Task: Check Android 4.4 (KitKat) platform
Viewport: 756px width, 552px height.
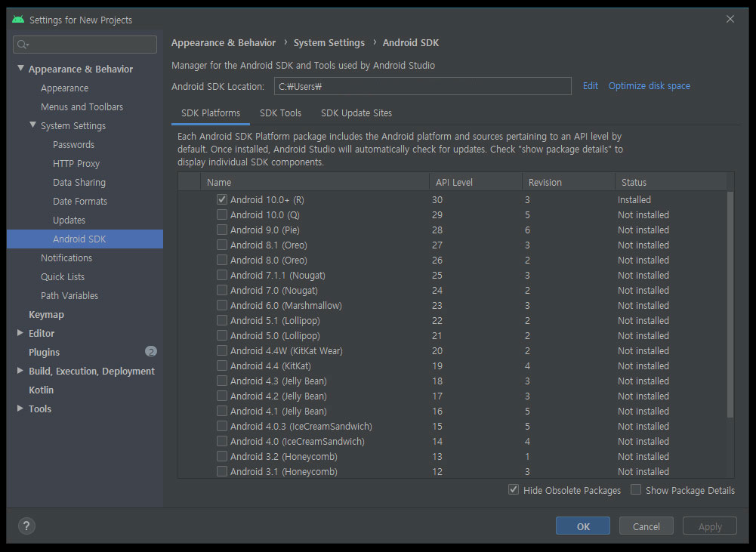Action: 222,365
